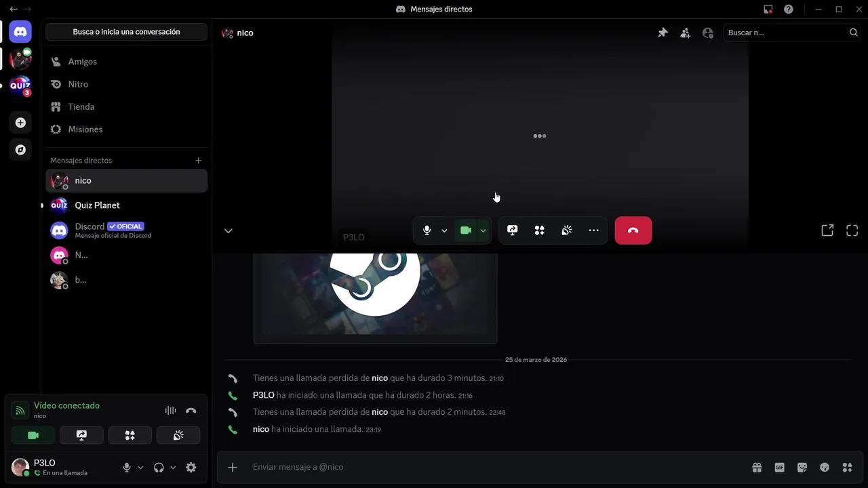
Task: Collapse call view with chevron
Action: click(x=229, y=230)
